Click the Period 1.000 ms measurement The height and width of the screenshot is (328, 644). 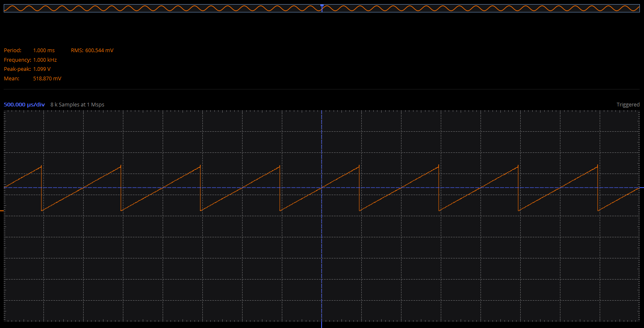coord(29,50)
